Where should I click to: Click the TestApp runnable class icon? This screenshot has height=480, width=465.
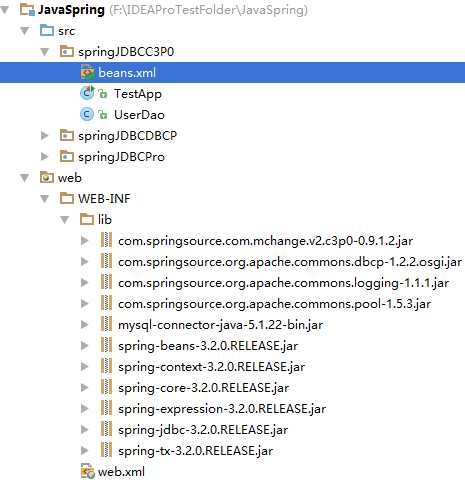[87, 93]
